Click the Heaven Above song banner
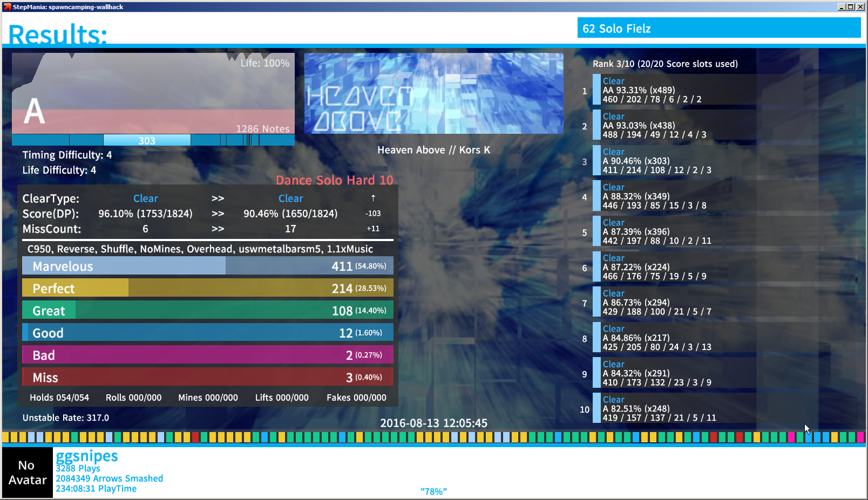This screenshot has width=868, height=500. (433, 93)
